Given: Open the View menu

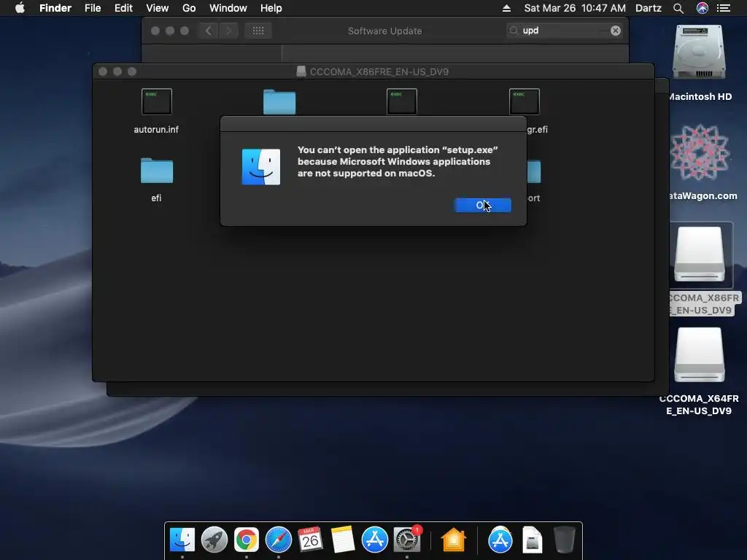Looking at the screenshot, I should [158, 8].
